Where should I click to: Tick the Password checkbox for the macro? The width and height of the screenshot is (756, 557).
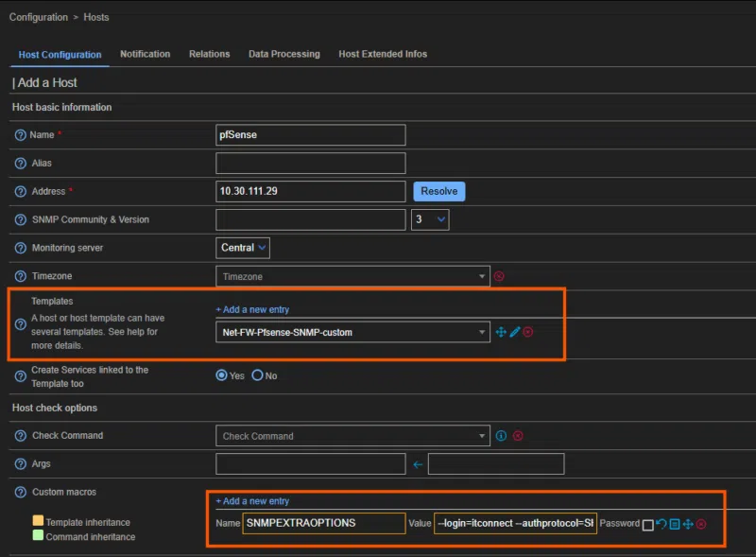(x=647, y=525)
